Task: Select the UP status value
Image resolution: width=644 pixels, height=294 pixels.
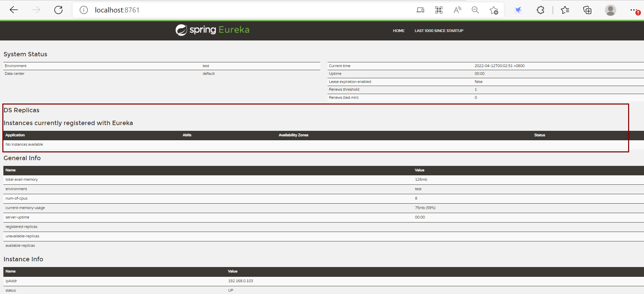Action: [x=231, y=290]
